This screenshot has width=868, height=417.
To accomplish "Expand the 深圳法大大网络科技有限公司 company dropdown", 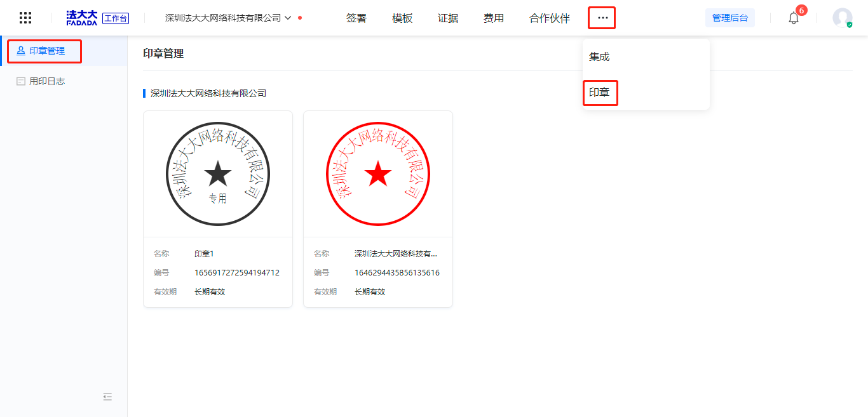I will pyautogui.click(x=228, y=18).
